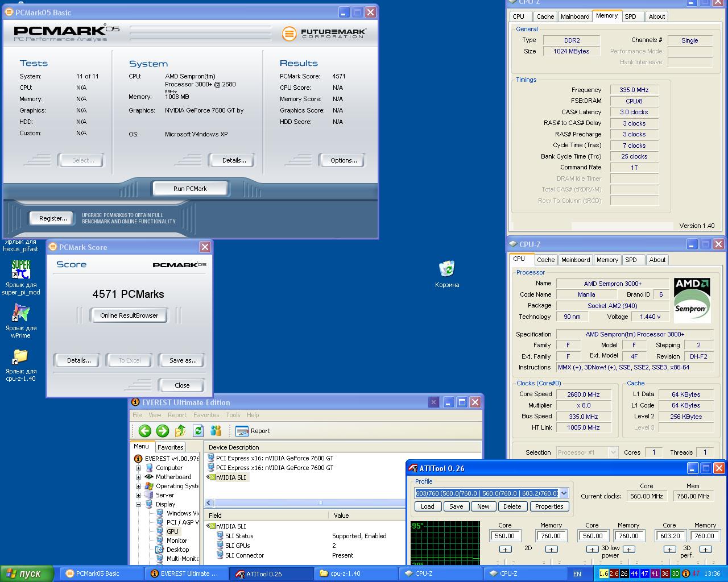The width and height of the screenshot is (728, 582).
Task: Select the Корзина recycle bin icon
Action: tap(447, 274)
